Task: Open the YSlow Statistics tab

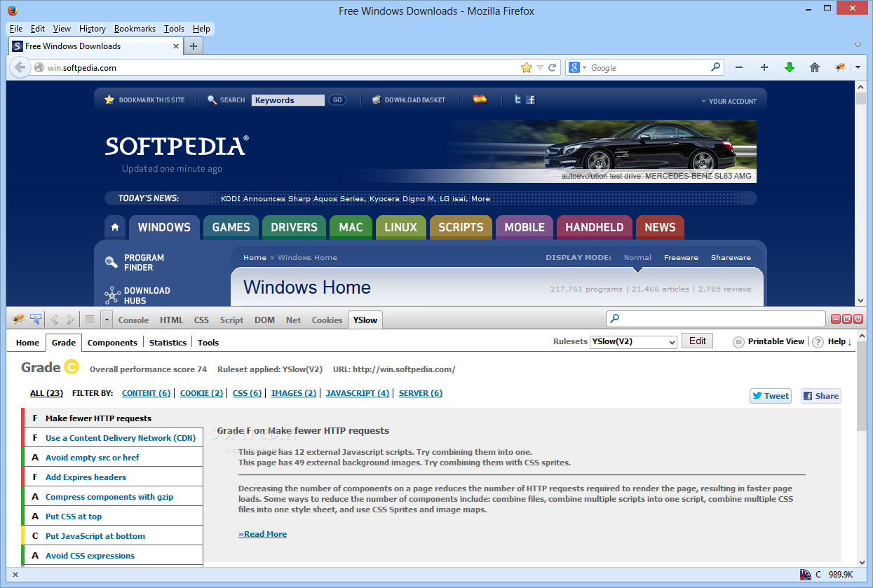Action: (x=168, y=342)
